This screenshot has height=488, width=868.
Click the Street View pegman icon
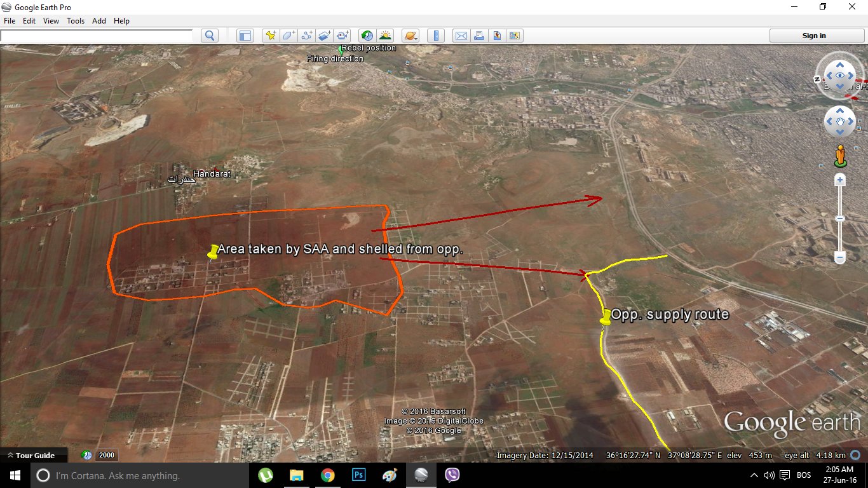840,156
